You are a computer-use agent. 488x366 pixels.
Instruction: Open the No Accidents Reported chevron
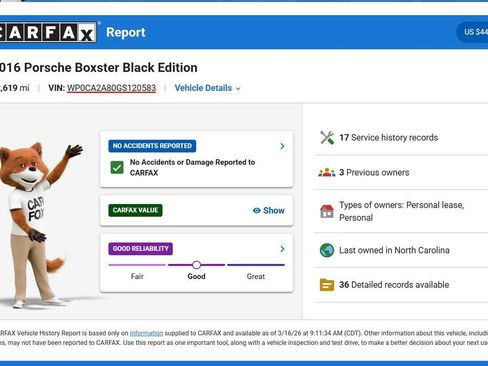tap(282, 146)
